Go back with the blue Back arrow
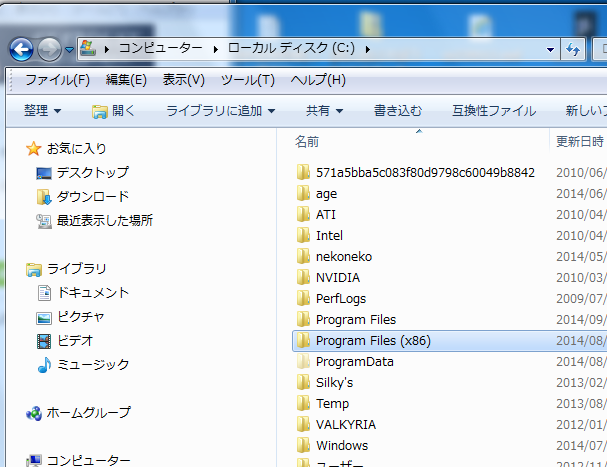This screenshot has width=607, height=467. tap(21, 50)
